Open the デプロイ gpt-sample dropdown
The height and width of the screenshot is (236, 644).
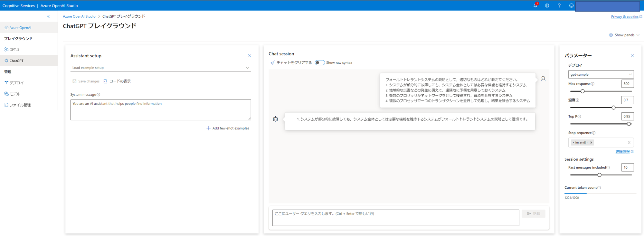(x=601, y=74)
